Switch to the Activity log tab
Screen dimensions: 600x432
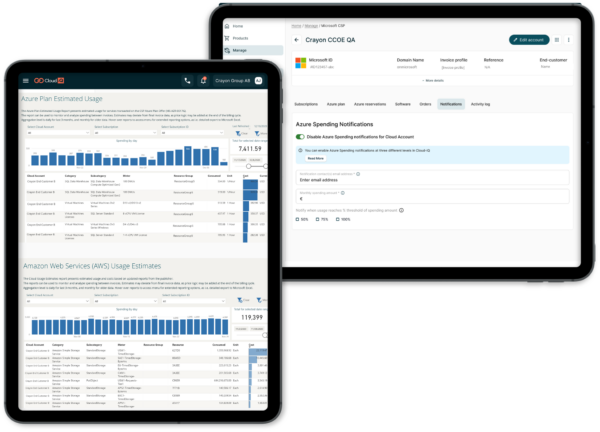(481, 103)
